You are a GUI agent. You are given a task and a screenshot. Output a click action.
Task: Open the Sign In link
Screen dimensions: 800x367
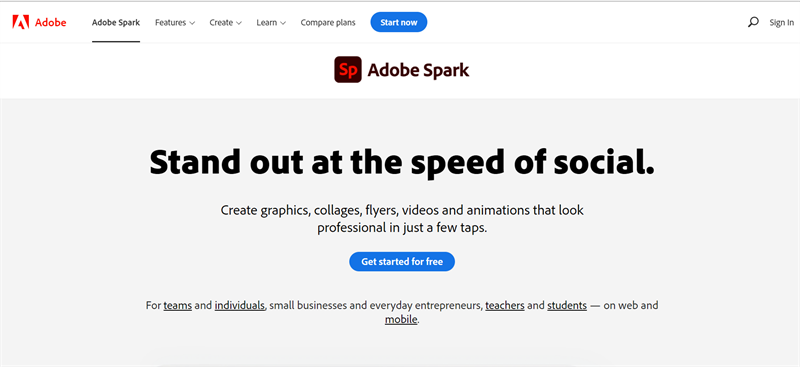tap(782, 22)
